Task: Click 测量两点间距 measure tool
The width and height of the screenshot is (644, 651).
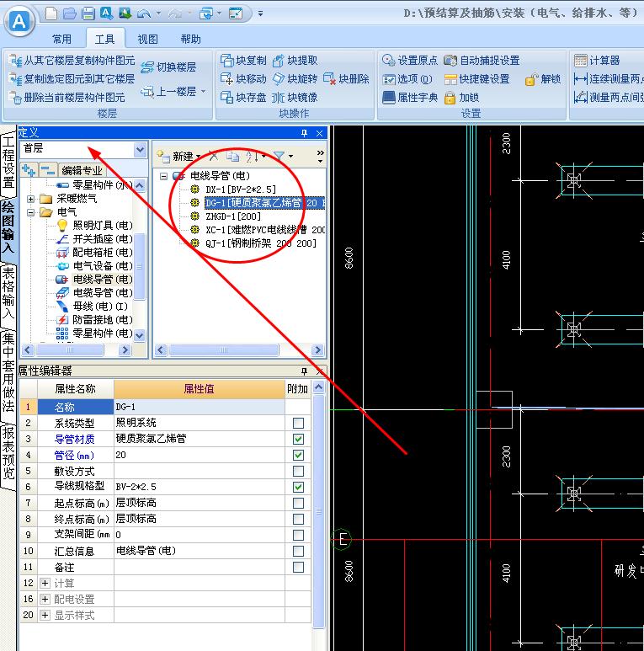Action: pyautogui.click(x=609, y=97)
